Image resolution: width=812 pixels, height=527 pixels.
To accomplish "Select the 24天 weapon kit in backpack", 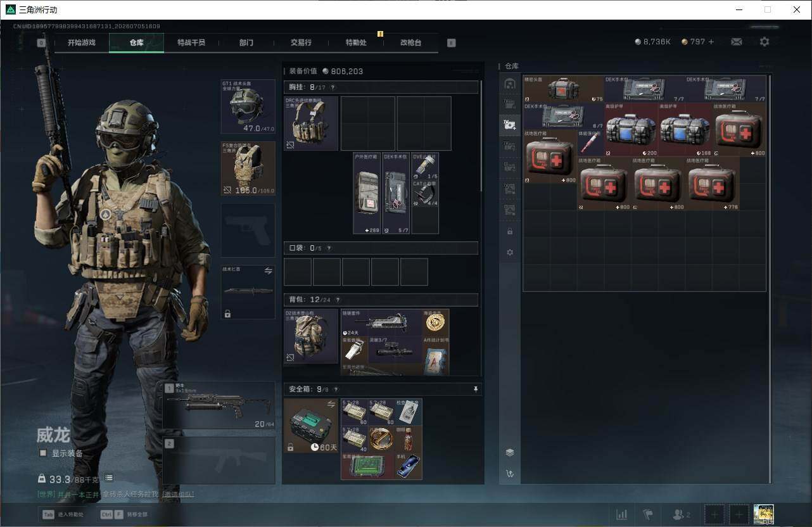I will pyautogui.click(x=381, y=322).
